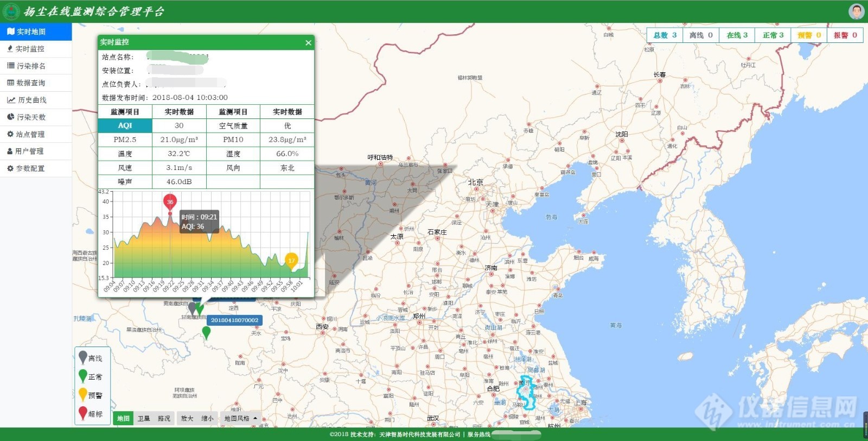The width and height of the screenshot is (868, 441).
Task: Click the gray offline station pin on map
Action: [x=192, y=308]
